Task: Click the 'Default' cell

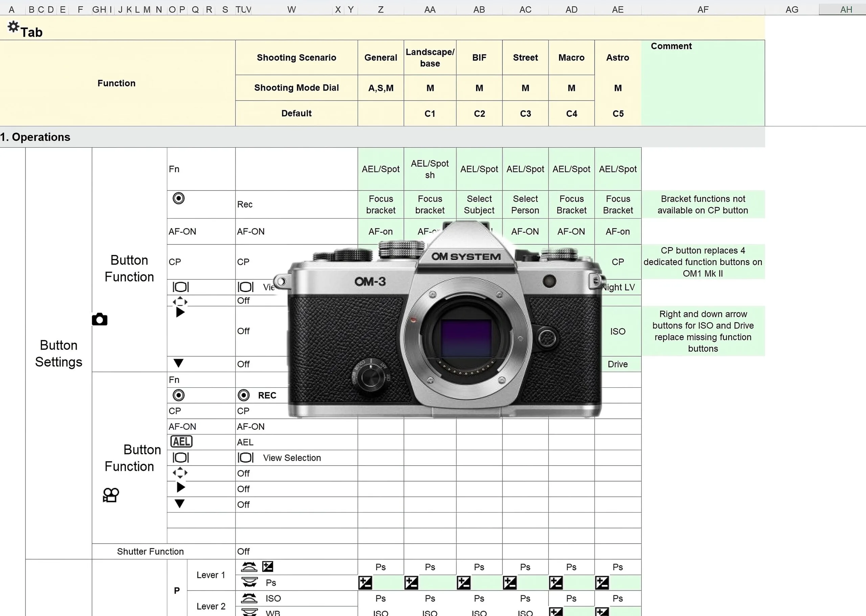Action: click(x=297, y=113)
